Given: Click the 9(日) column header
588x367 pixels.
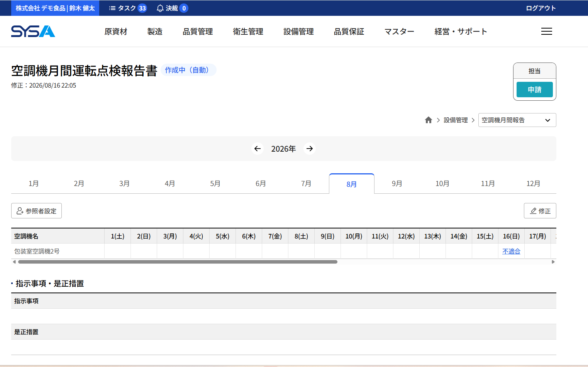Looking at the screenshot, I should (328, 236).
